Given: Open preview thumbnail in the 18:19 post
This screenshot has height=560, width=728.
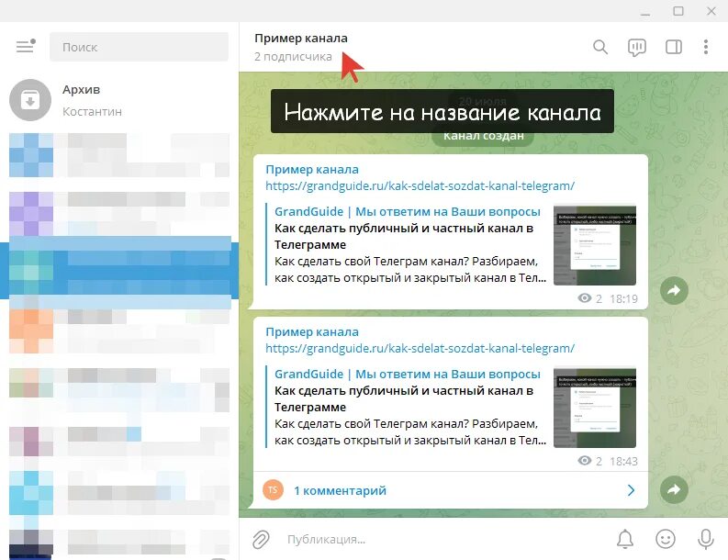Looking at the screenshot, I should click(595, 245).
